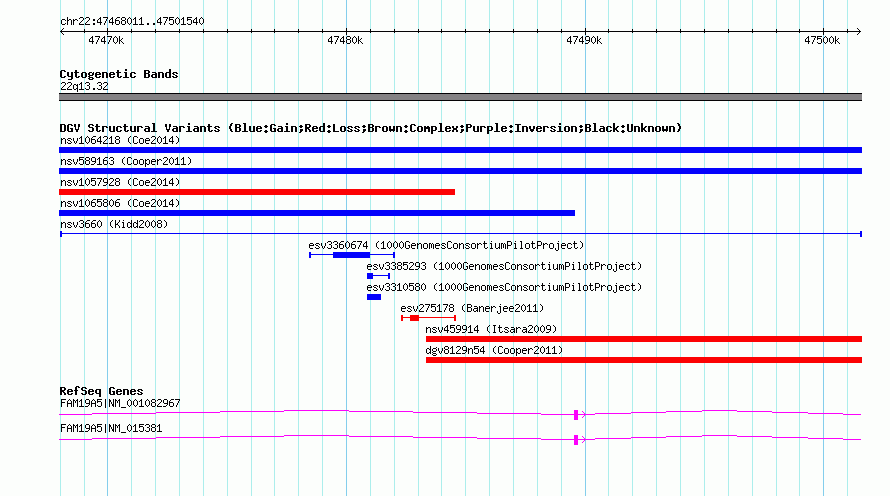890x496 pixels.
Task: Click the 47500k ruler tick label
Action: [x=822, y=40]
